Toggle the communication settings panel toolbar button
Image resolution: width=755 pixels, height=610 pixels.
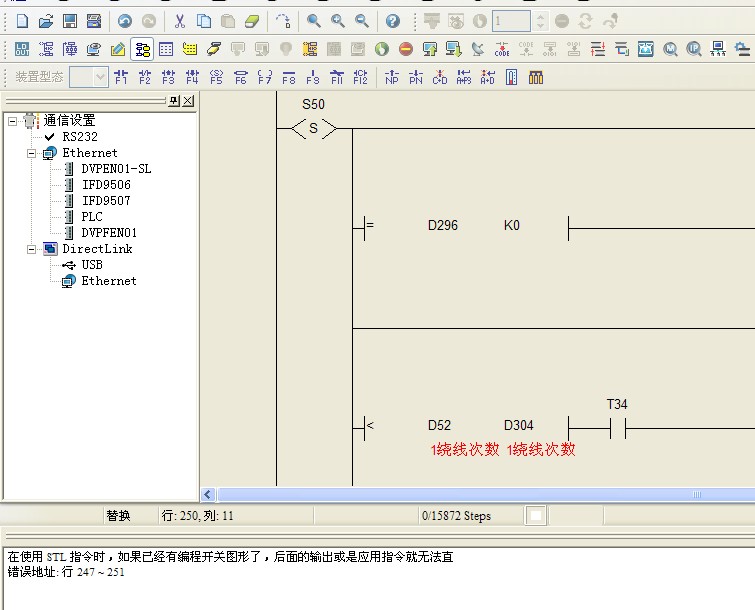[x=142, y=49]
